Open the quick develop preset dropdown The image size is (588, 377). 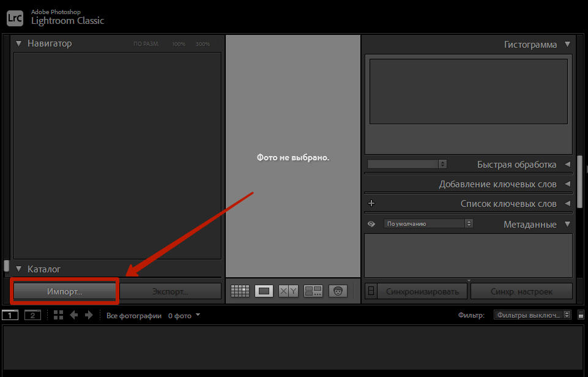(x=407, y=164)
